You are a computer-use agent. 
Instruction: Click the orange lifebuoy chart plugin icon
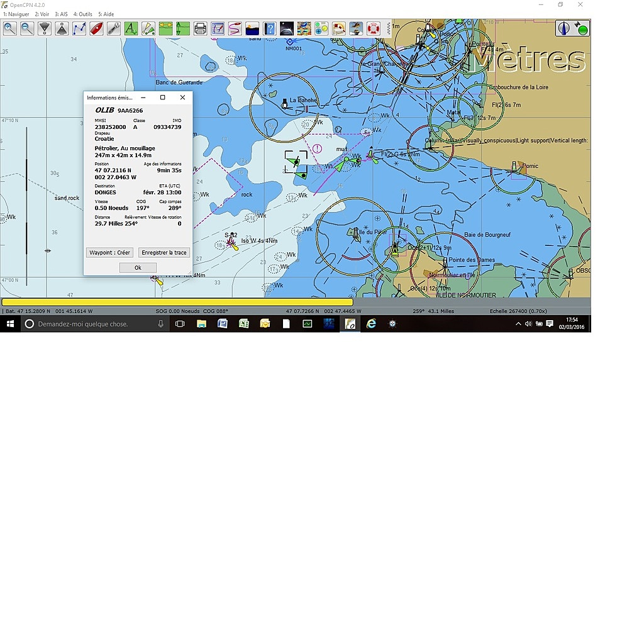[339, 28]
